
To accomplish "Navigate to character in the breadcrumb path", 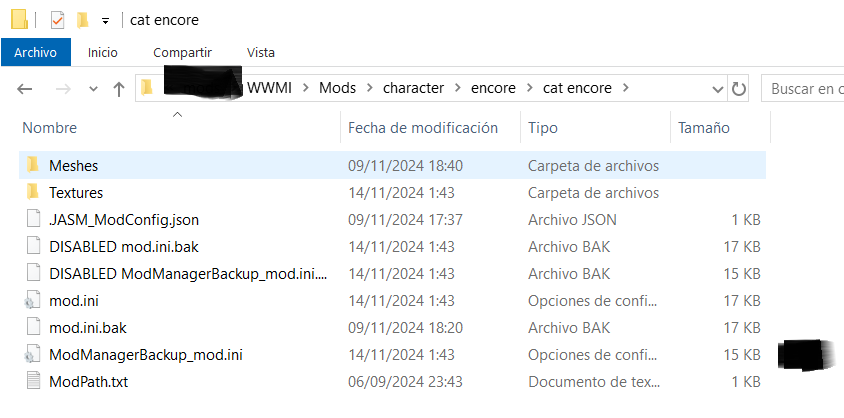I will [413, 88].
